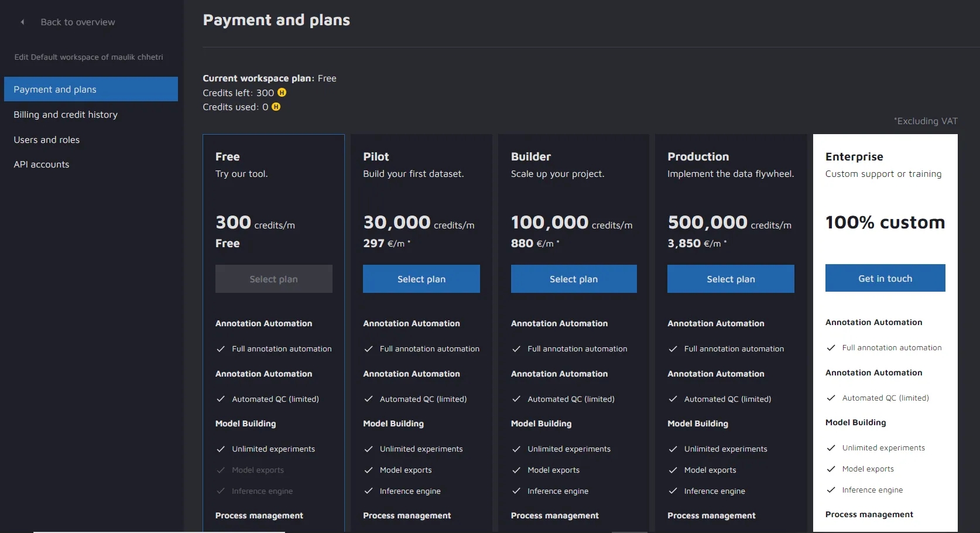Click Free plan greyed Model exports checkmark
This screenshot has height=533, width=980.
pyautogui.click(x=221, y=470)
